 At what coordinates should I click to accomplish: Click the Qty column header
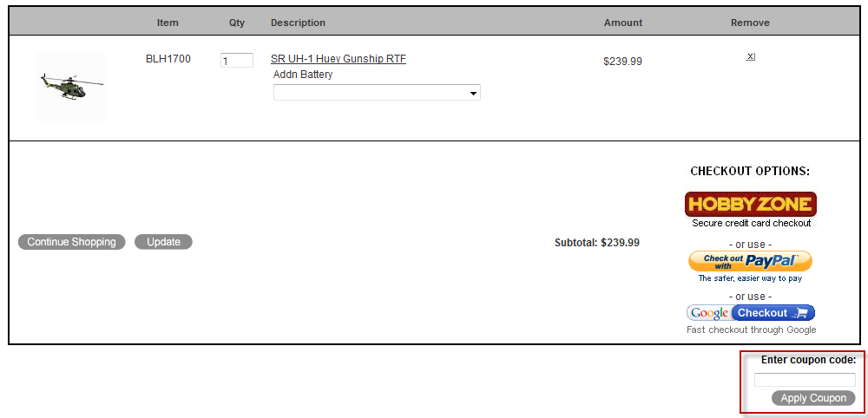tap(237, 23)
